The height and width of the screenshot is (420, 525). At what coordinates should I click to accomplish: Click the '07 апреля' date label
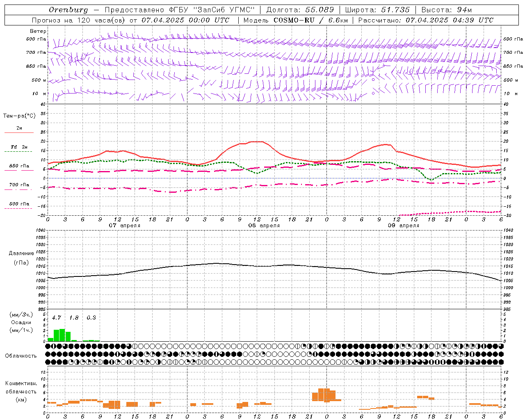coord(124,226)
